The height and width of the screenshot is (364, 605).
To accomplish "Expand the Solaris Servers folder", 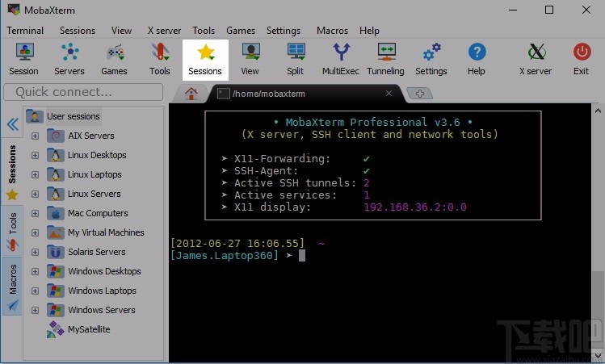I will [35, 252].
